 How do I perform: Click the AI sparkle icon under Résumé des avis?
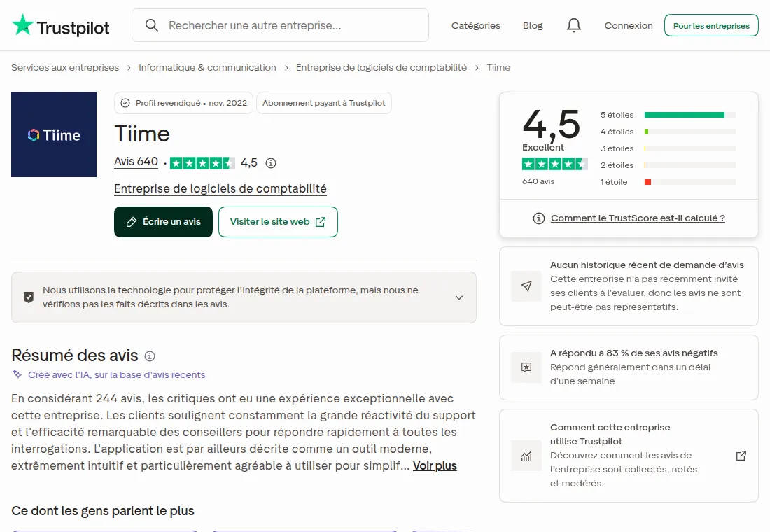coord(17,374)
